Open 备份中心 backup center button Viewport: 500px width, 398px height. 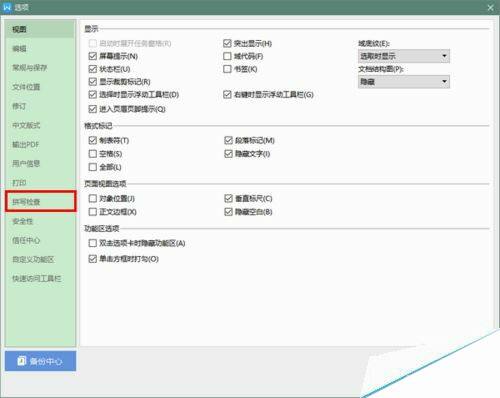coord(40,361)
